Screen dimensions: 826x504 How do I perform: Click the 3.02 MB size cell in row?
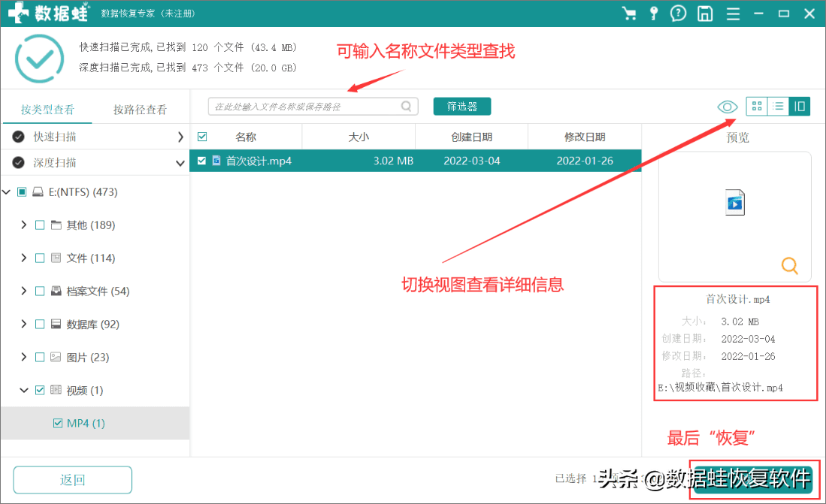point(393,161)
